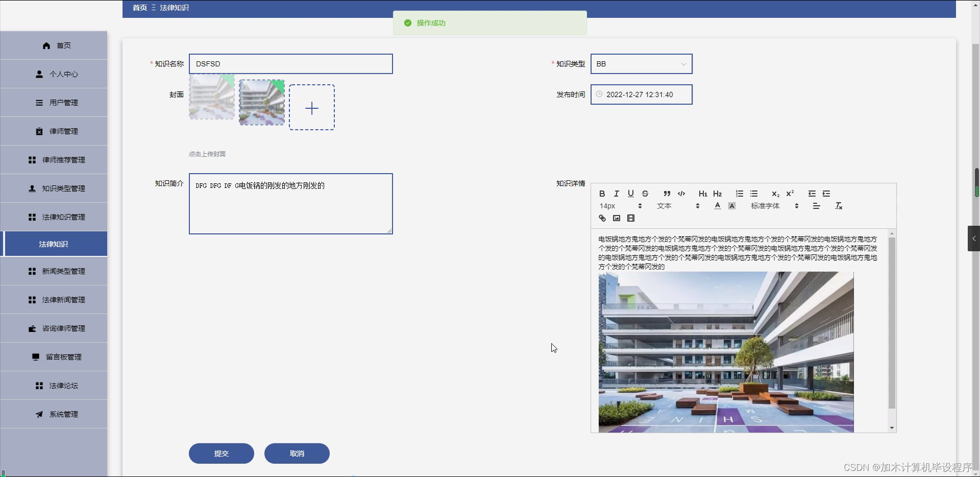This screenshot has height=477, width=980.
Task: Apply italic formatting
Action: (616, 194)
